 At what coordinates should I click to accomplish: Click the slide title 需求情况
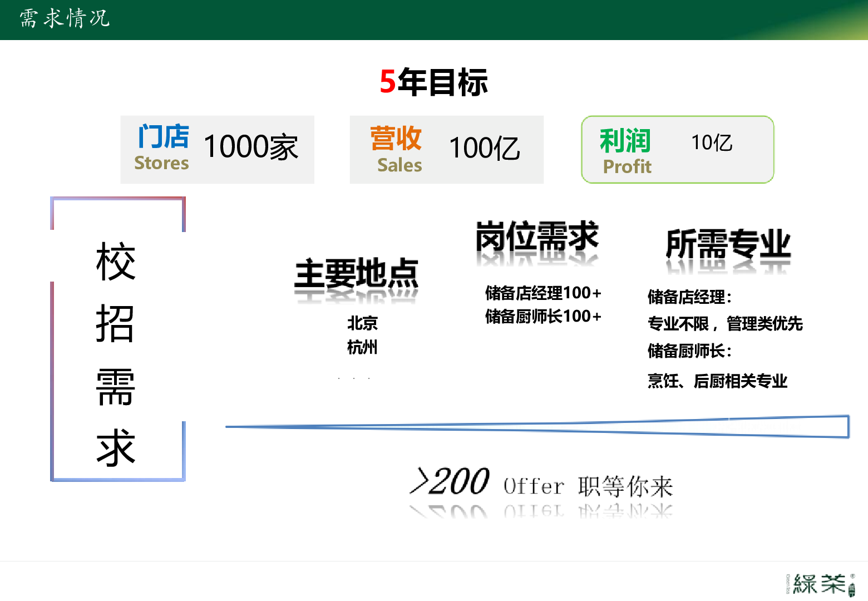point(65,18)
